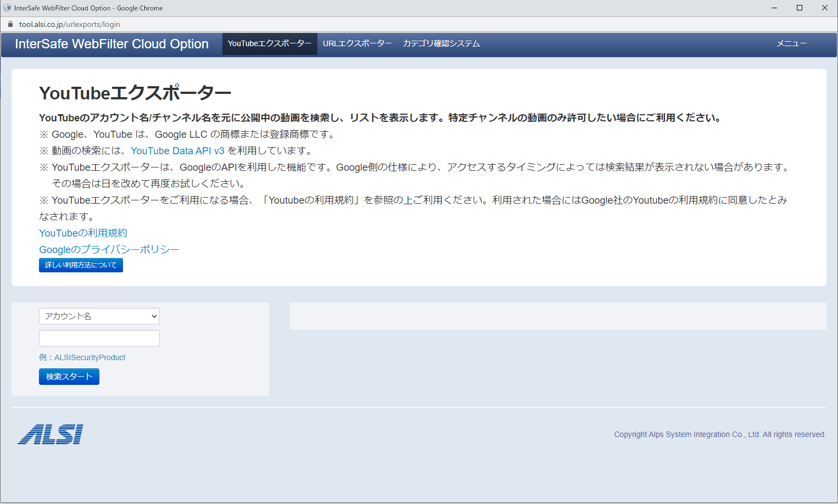Open the YouTubeエクスポーター tab
Image resolution: width=838 pixels, height=504 pixels.
pyautogui.click(x=270, y=44)
